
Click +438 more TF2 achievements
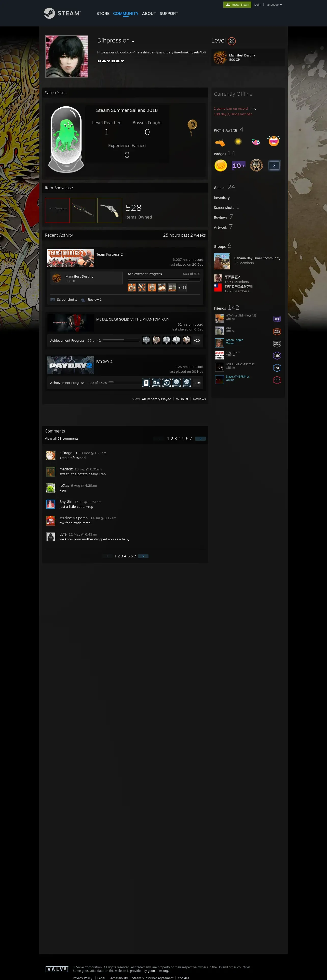coord(183,287)
